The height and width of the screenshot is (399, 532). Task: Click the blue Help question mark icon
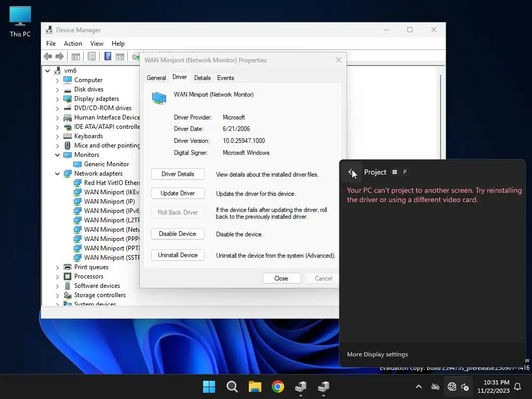point(108,56)
